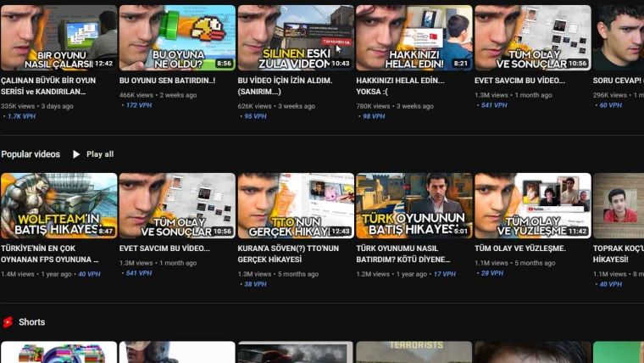Open the 'SILINEN ESKI ZULA VIDEOM' thumbnail

[x=296, y=38]
